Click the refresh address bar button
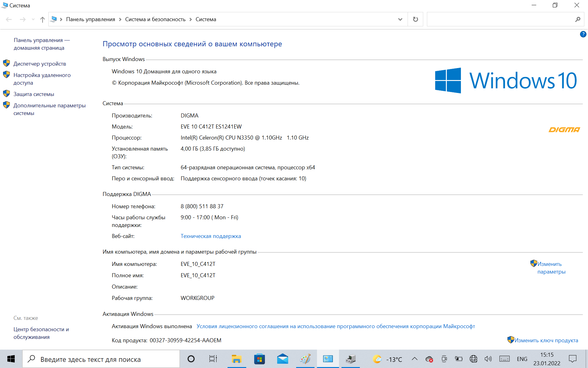This screenshot has width=588, height=368. 415,19
